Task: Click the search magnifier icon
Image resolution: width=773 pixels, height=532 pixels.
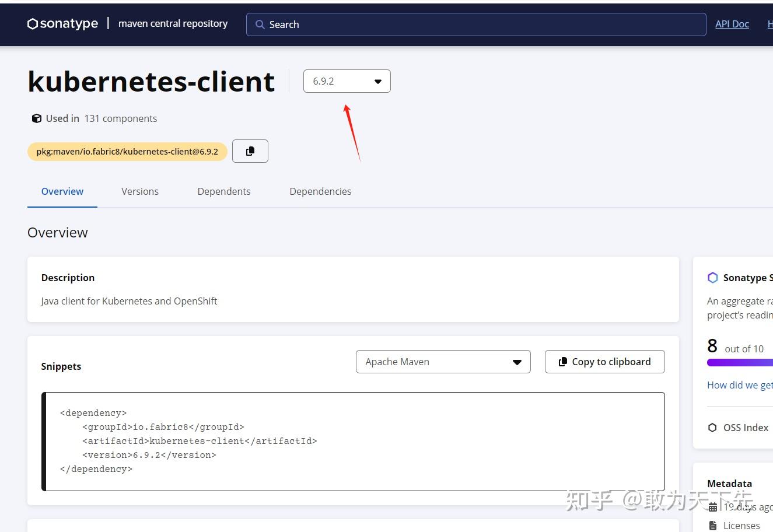Action: (x=260, y=24)
